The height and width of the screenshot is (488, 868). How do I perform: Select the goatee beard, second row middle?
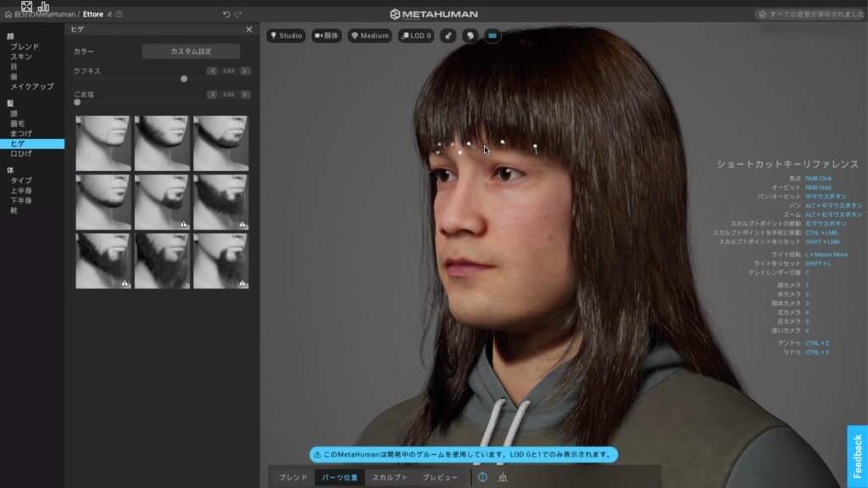(x=162, y=202)
